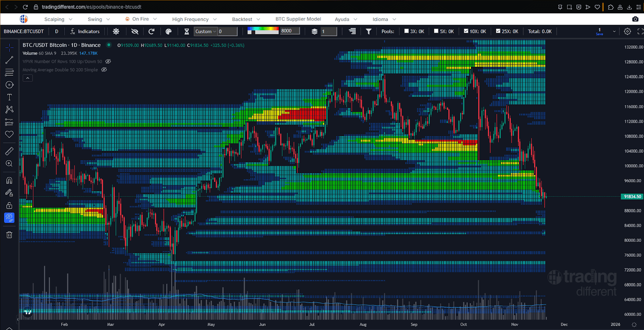Enable the 5X pools checkbox
This screenshot has width=644, height=330.
pyautogui.click(x=436, y=31)
